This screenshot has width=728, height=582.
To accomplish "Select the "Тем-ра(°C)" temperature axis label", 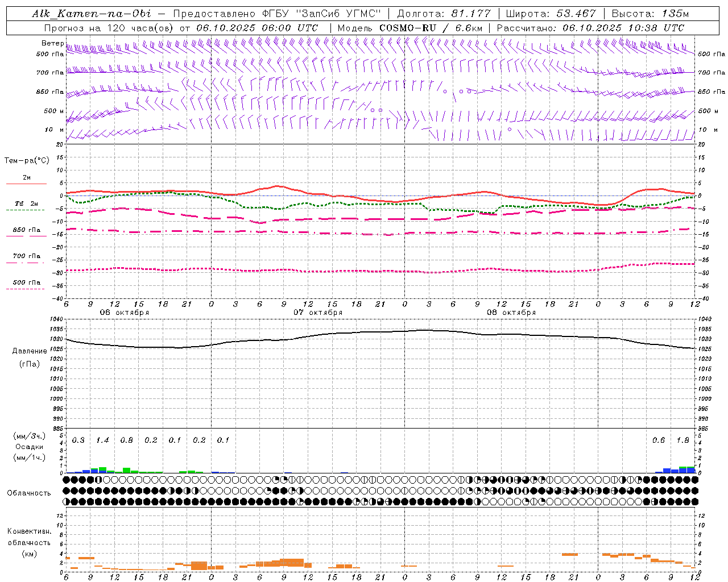I will pyautogui.click(x=27, y=161).
